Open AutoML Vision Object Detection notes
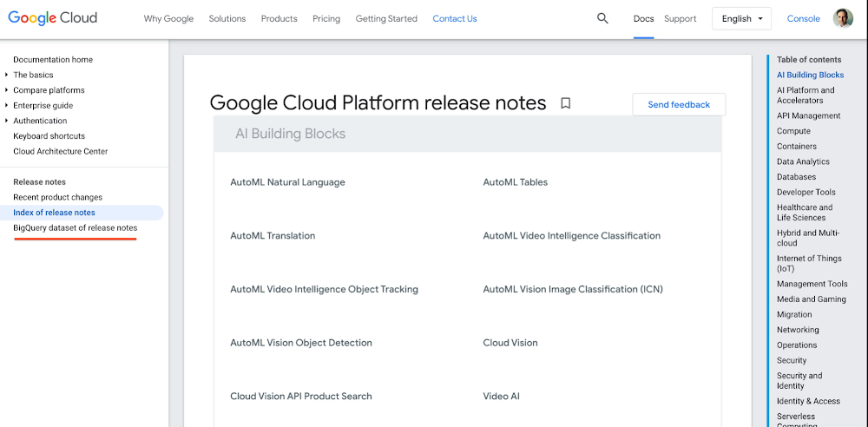The height and width of the screenshot is (427, 868). pos(301,343)
